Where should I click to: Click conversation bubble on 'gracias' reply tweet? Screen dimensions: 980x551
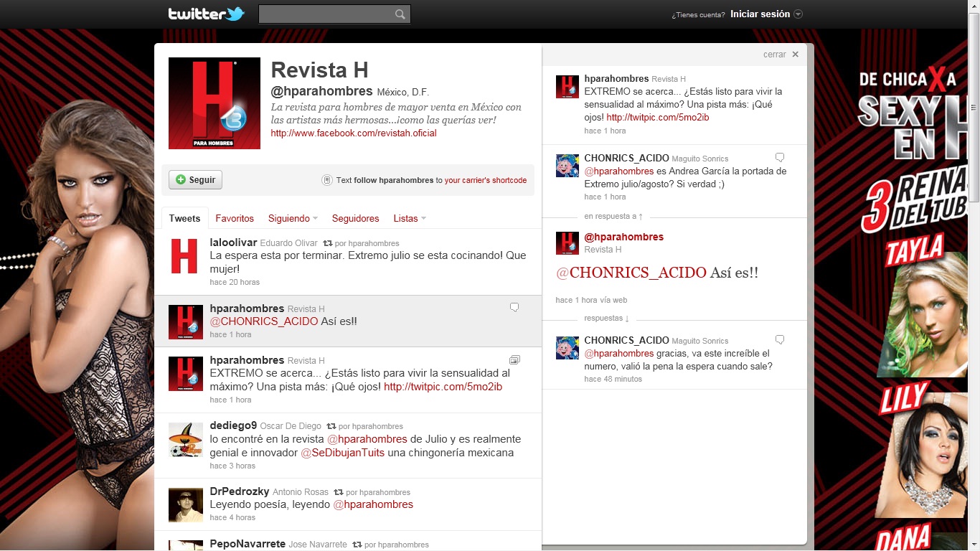(x=780, y=339)
